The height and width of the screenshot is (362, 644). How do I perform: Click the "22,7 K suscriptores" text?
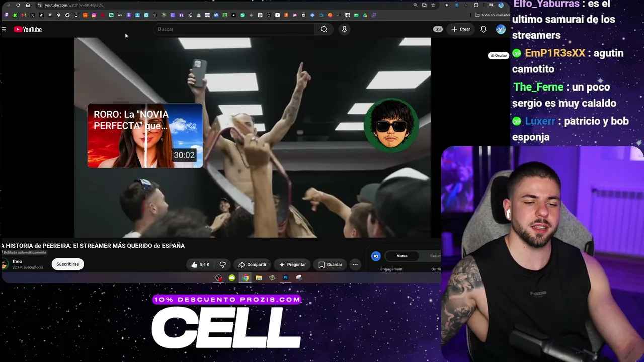point(28,267)
